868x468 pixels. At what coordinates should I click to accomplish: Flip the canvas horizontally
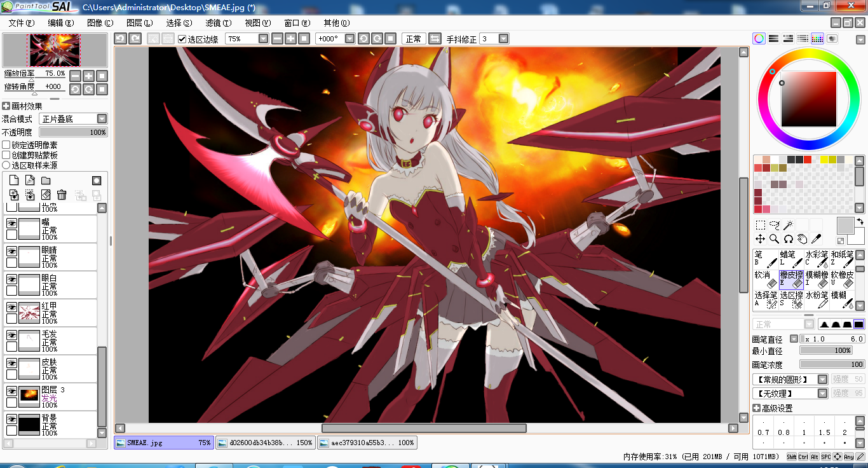[x=435, y=39]
